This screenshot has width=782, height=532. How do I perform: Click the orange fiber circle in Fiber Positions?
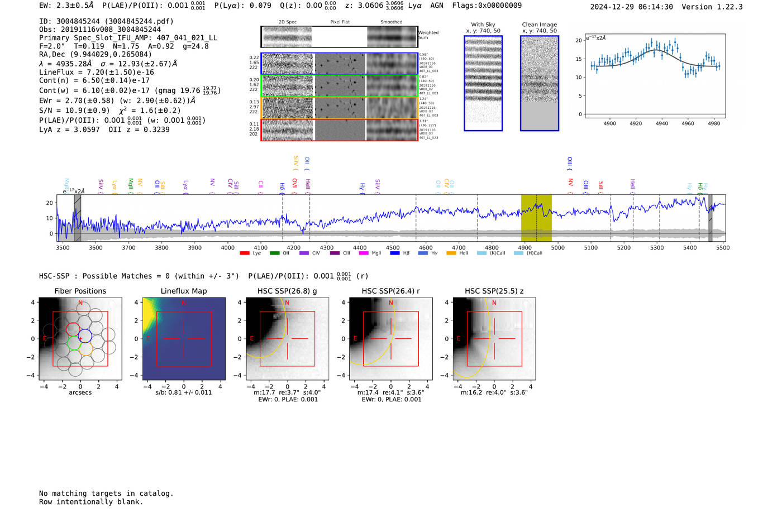[85, 349]
